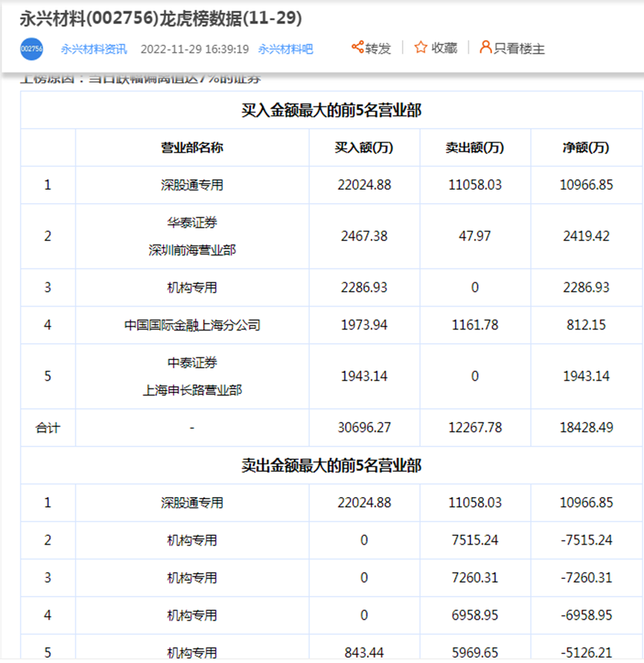Click 机构专用 in the 7515.24 sell row
Viewport: 644px width, 663px height.
[x=192, y=540]
